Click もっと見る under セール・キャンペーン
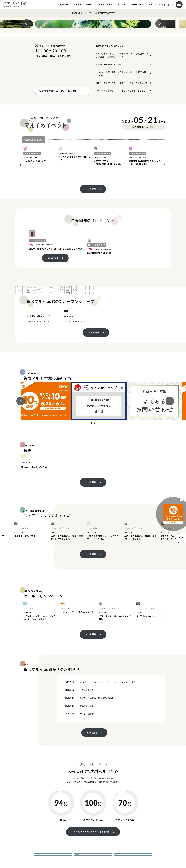Viewport: 186px width, 868px height. click(x=93, y=635)
